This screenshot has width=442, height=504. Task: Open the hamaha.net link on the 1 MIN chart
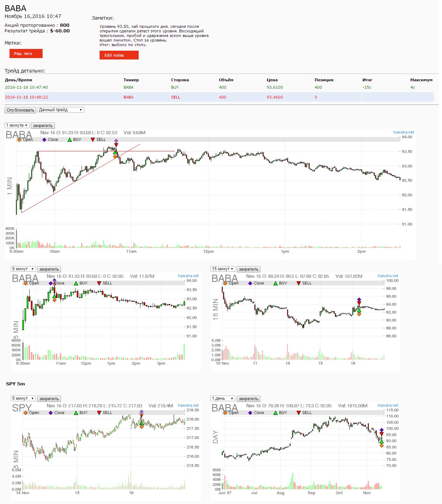pos(404,132)
